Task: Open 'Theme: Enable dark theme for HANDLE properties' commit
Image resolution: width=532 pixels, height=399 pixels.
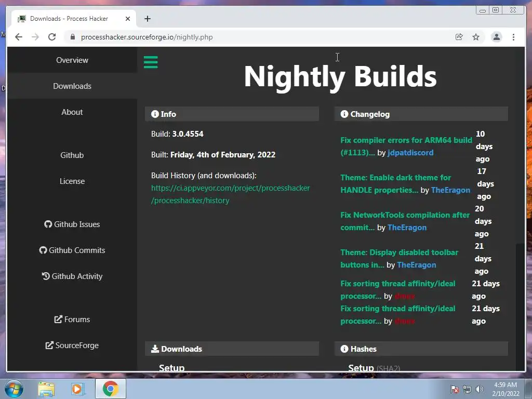Action: (395, 183)
